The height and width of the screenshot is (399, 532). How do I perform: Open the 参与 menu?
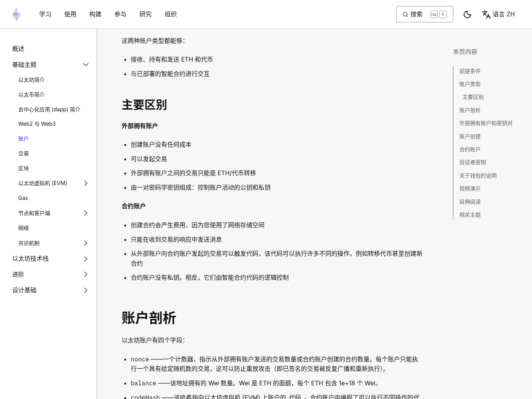point(120,14)
